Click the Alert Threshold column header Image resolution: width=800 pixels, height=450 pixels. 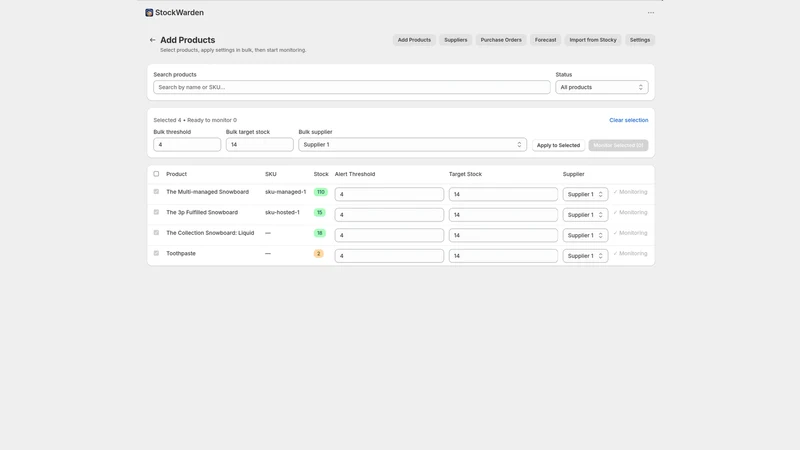click(x=355, y=174)
